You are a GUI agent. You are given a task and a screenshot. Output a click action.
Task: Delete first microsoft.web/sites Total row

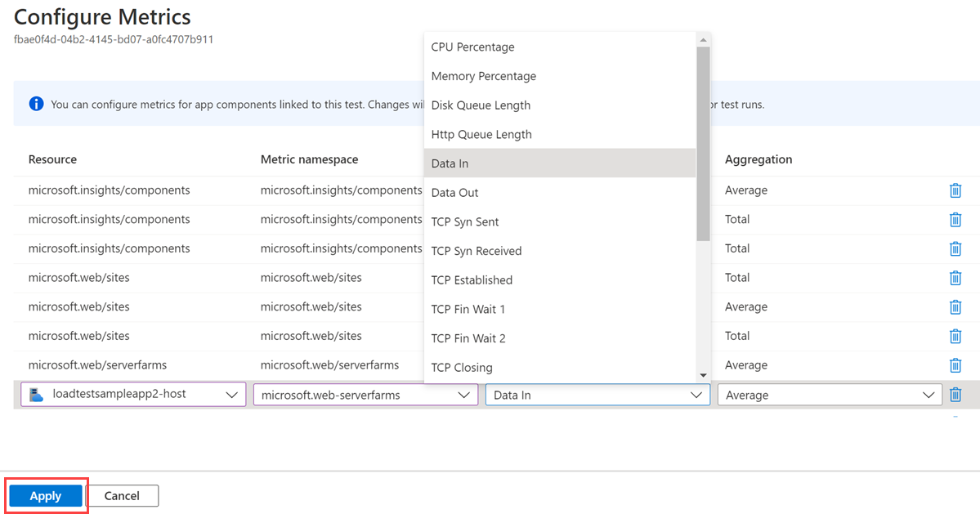point(955,278)
